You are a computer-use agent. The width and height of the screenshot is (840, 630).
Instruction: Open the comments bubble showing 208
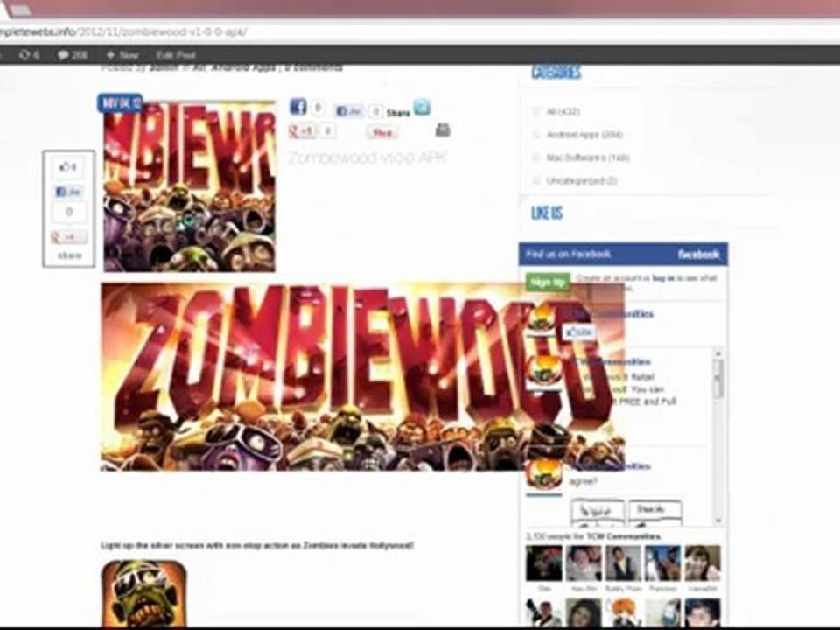(73, 54)
